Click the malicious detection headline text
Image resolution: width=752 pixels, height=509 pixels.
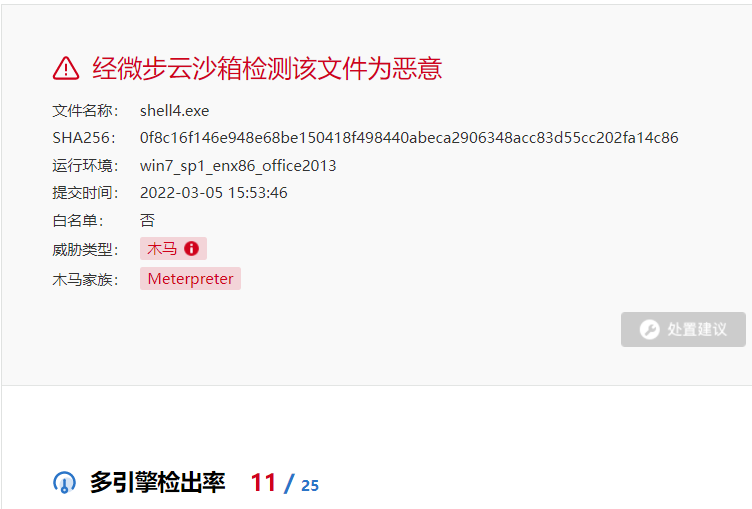(267, 68)
